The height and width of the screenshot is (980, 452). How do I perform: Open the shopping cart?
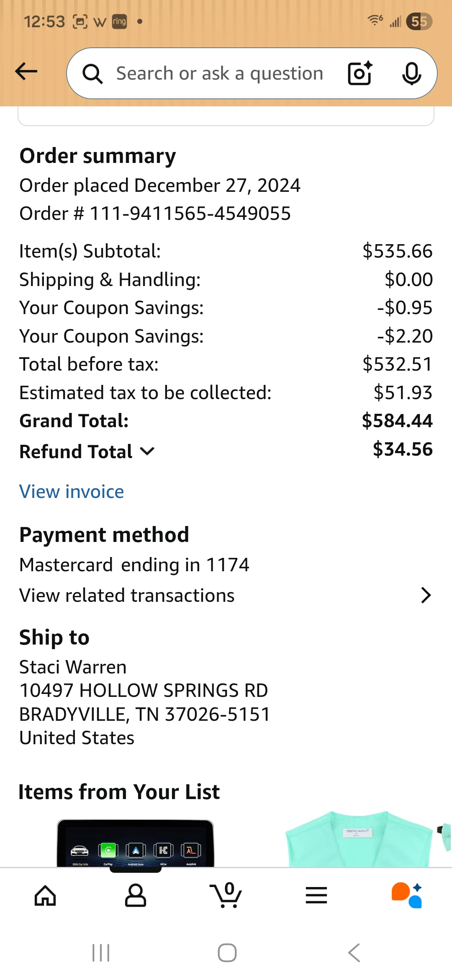pyautogui.click(x=226, y=896)
